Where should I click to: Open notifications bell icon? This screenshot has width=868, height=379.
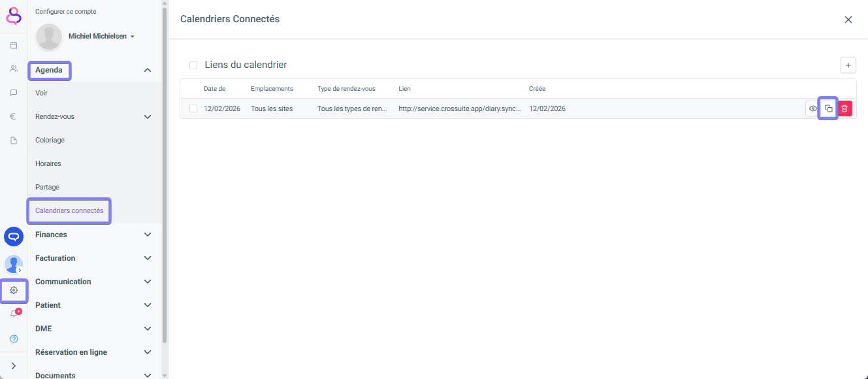[14, 314]
